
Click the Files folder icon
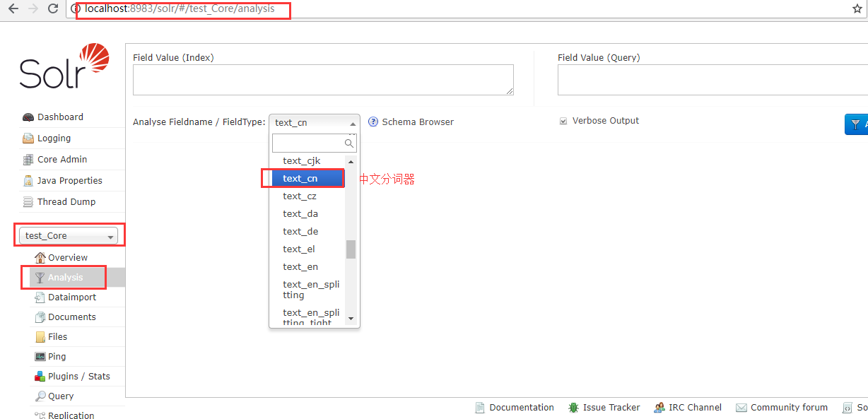point(40,337)
